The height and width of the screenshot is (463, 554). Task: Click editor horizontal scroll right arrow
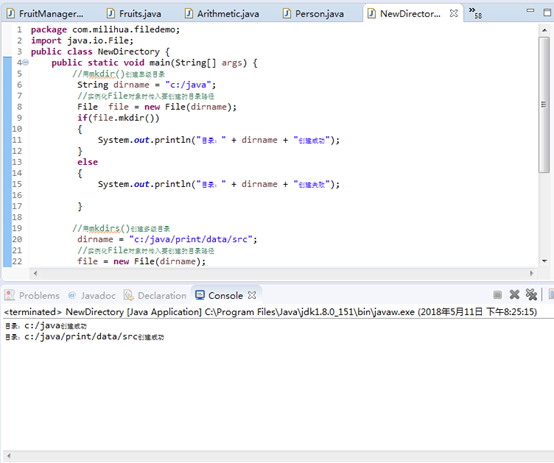pos(531,273)
